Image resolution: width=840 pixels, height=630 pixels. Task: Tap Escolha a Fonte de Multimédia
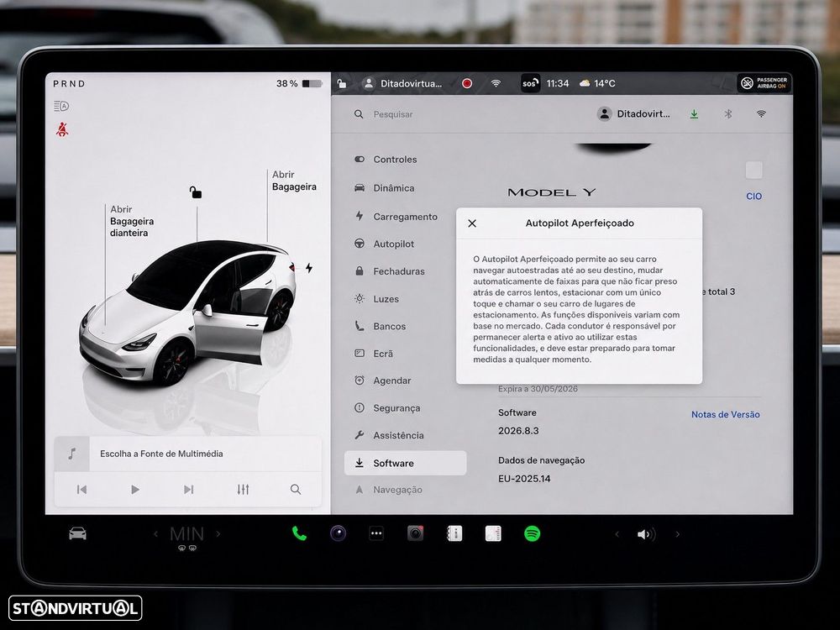coord(161,454)
